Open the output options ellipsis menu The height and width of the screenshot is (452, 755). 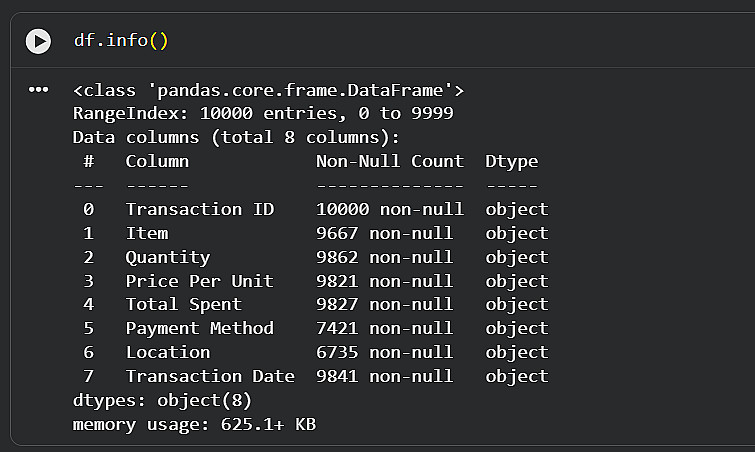[38, 90]
